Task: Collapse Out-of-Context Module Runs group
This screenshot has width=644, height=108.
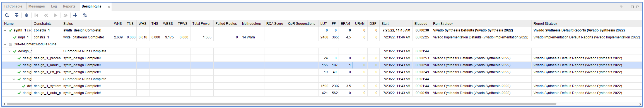Action: 5,44
